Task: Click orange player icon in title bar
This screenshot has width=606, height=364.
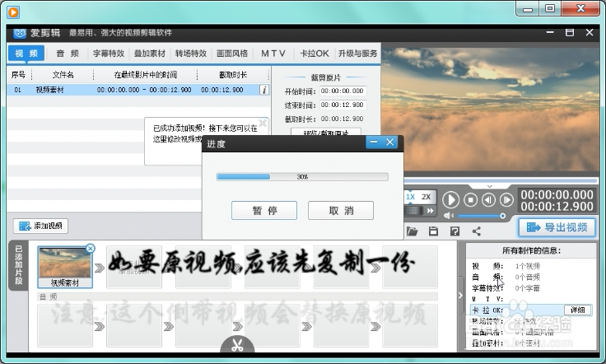Action: [x=12, y=12]
